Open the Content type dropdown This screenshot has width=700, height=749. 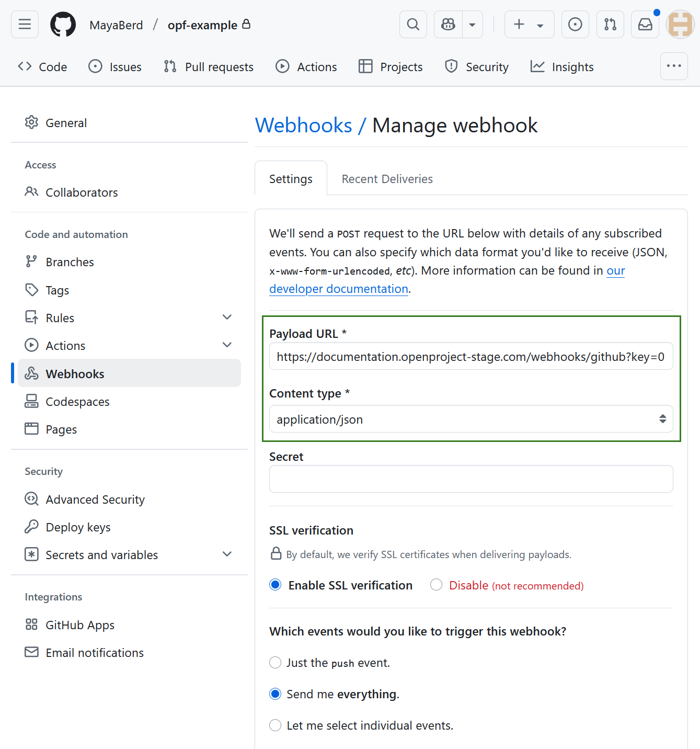(470, 419)
